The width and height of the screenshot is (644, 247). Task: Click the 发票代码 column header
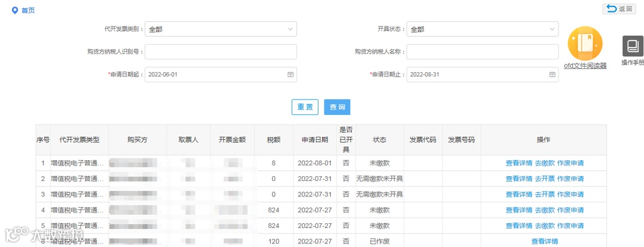coord(423,140)
